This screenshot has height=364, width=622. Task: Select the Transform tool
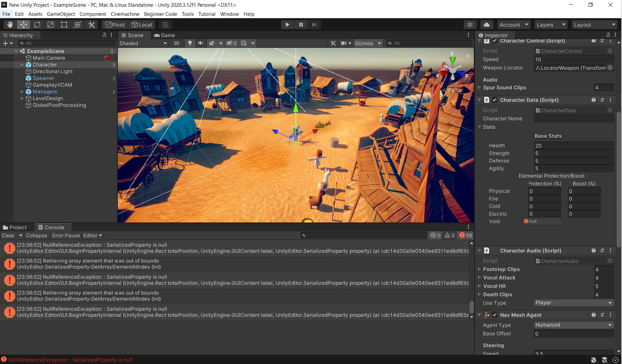click(x=78, y=25)
